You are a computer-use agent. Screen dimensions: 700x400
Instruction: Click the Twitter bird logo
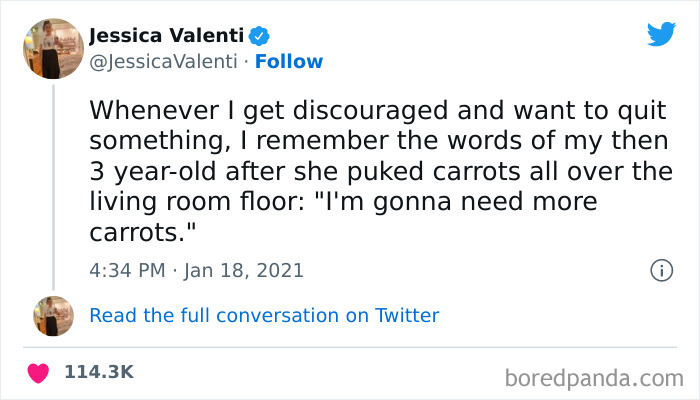coord(661,34)
